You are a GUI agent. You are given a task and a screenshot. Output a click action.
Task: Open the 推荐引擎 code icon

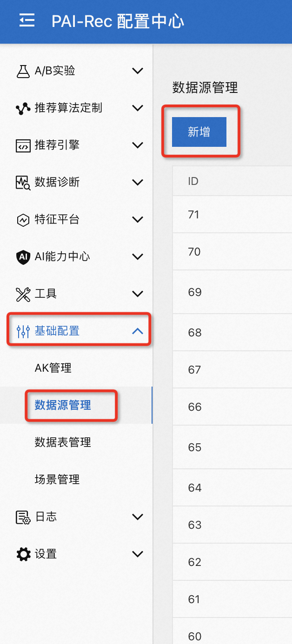tap(23, 145)
